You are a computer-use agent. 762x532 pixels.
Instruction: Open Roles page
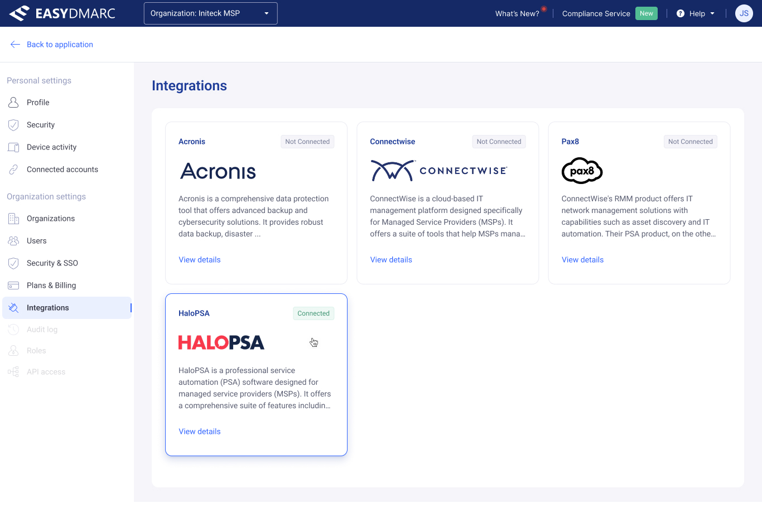coord(36,351)
